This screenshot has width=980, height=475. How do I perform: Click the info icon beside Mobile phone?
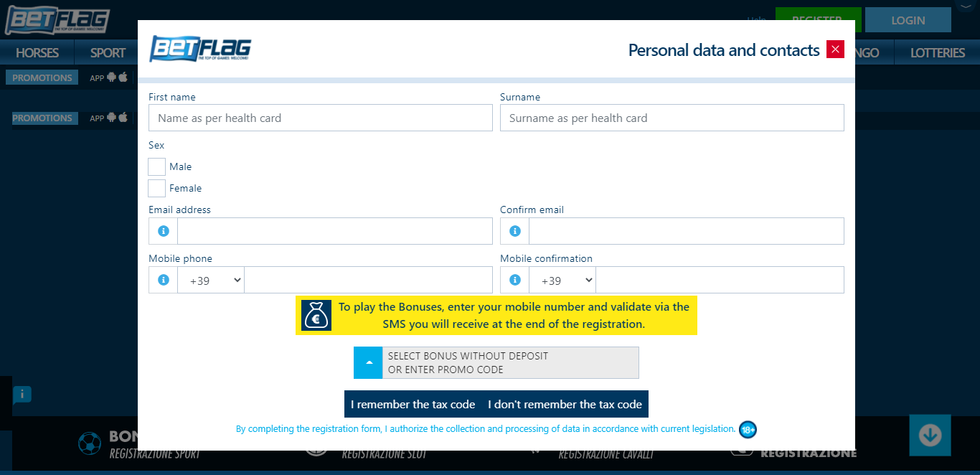pos(163,280)
